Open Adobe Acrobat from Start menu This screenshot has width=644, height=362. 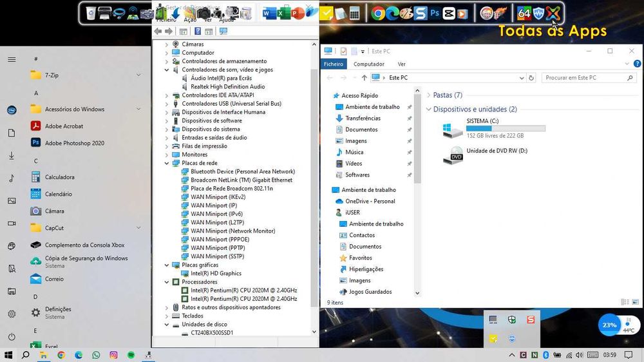(x=64, y=126)
